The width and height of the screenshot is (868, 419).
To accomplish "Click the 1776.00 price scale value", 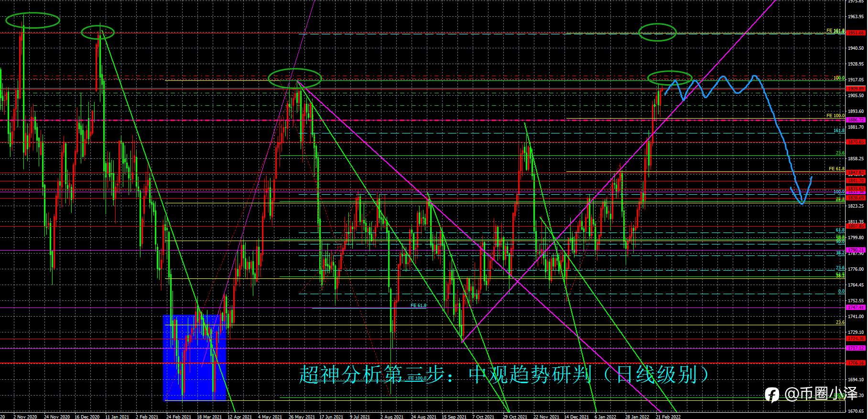I will coord(856,269).
